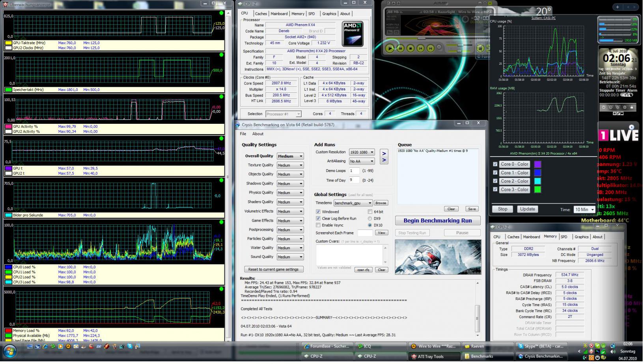Open Switch Between Windows quick launch icon
Screen dimensions: 644x364
pos(37,346)
